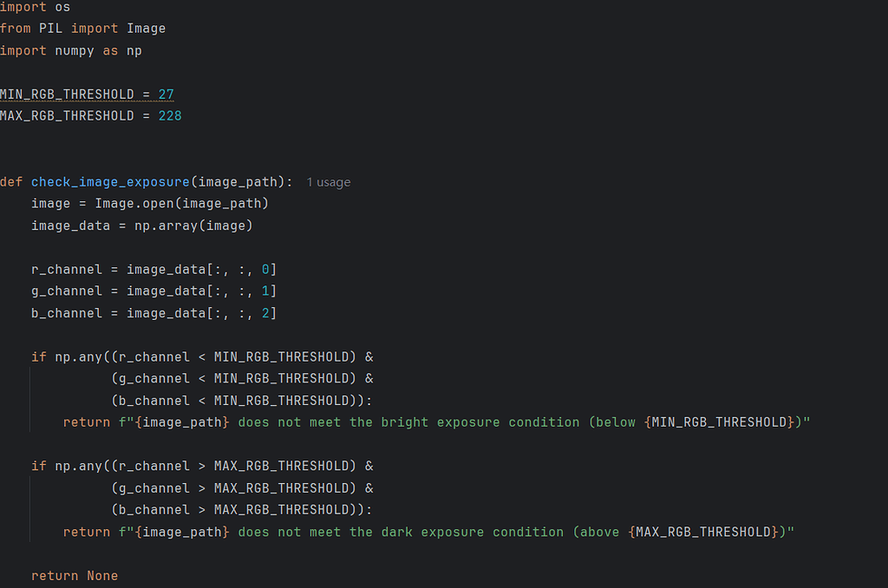Viewport: 888px width, 588px height.
Task: Click index 1 in g_channel assignment
Action: coord(265,291)
